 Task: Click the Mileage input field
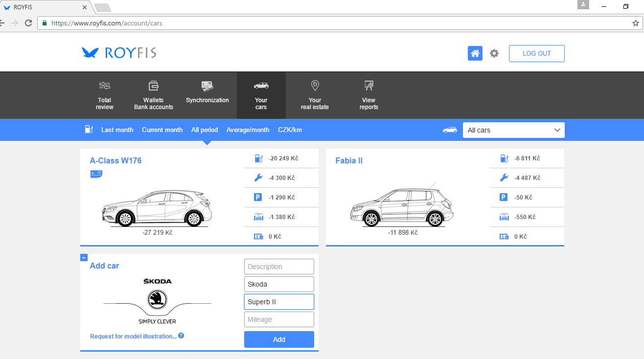tap(279, 319)
